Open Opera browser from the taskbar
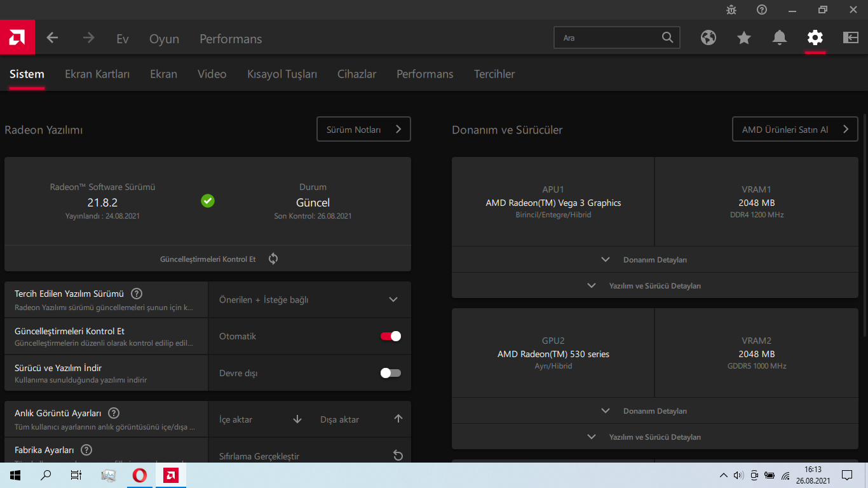The height and width of the screenshot is (488, 868). point(140,475)
